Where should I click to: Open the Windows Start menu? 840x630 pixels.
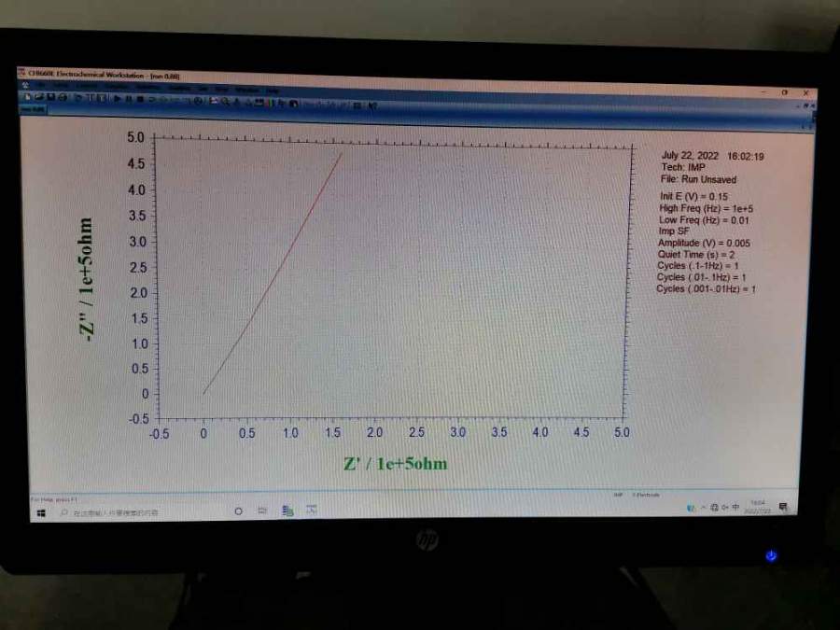click(41, 513)
